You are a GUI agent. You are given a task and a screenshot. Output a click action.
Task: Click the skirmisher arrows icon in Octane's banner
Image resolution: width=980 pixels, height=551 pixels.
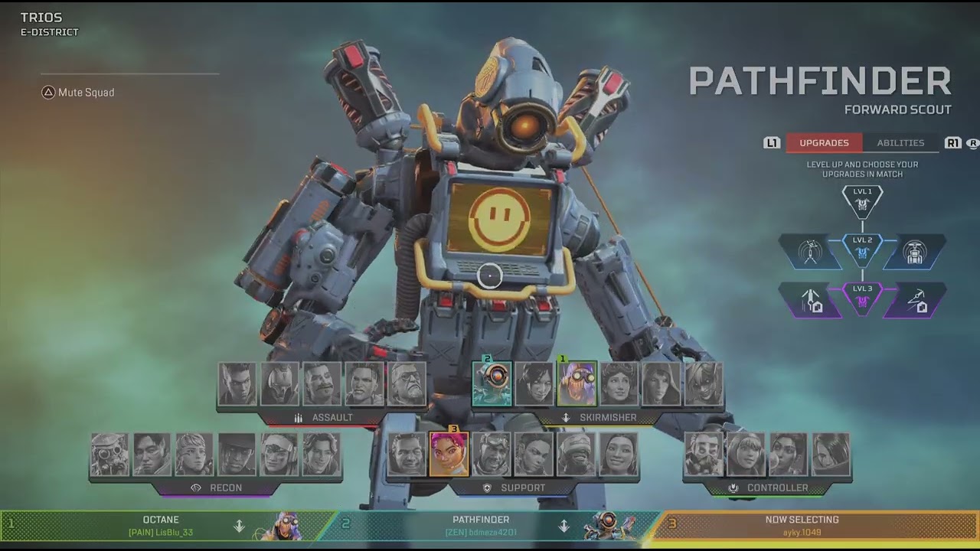point(239,527)
